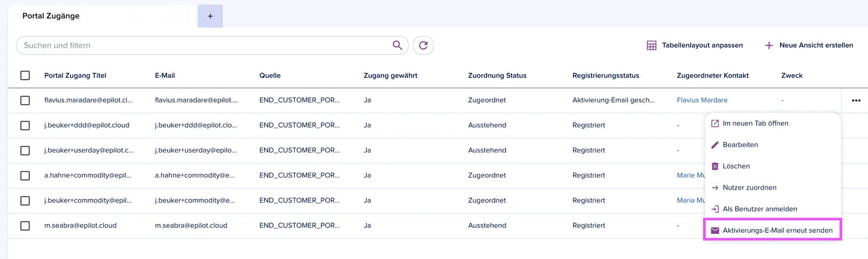Click the pencil icon next to Bearbeiten

click(x=715, y=144)
